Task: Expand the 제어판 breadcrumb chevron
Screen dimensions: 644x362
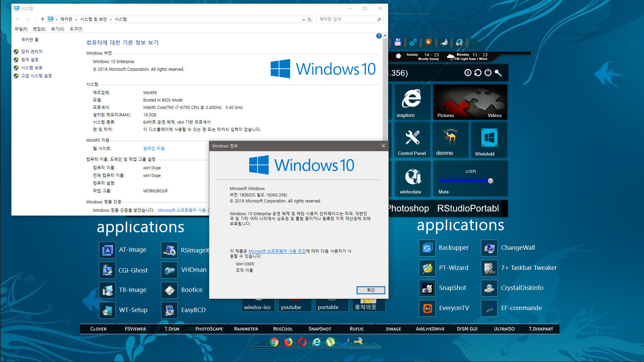Action: pyautogui.click(x=76, y=19)
